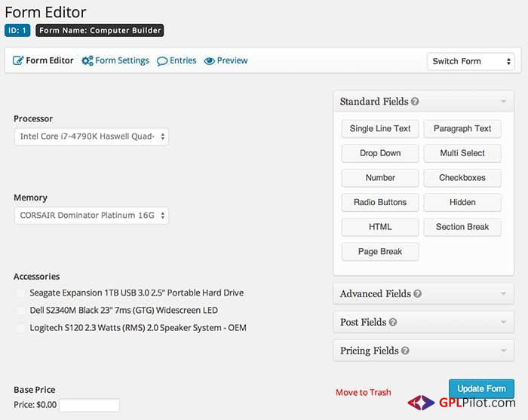Expand the Advanced Fields panel arrow
Image resolution: width=528 pixels, height=420 pixels.
[x=503, y=293]
